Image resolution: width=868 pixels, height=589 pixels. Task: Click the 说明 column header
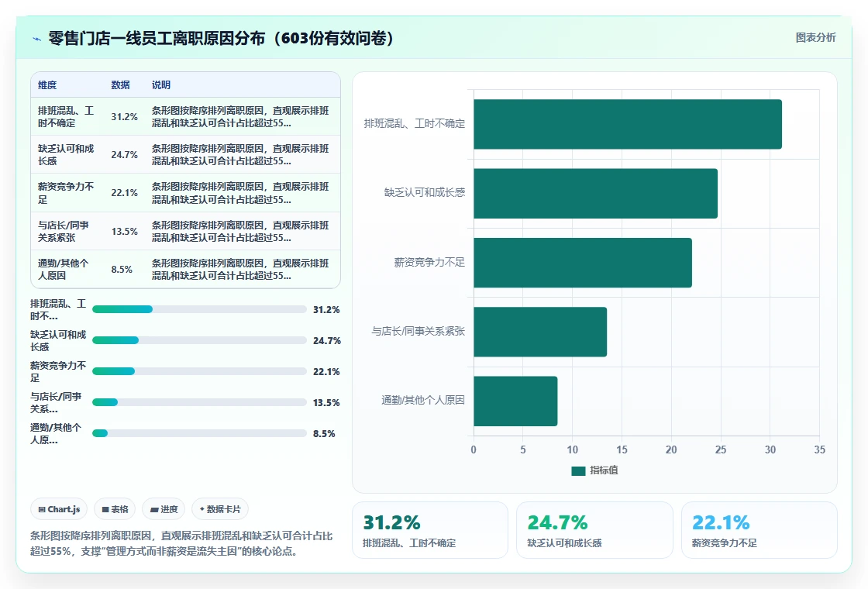[x=161, y=84]
